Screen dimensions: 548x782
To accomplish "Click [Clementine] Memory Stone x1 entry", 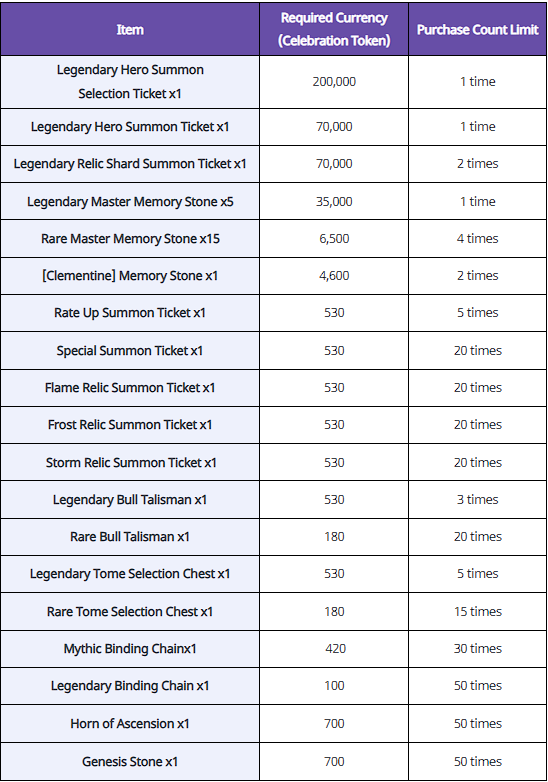I will pos(130,276).
